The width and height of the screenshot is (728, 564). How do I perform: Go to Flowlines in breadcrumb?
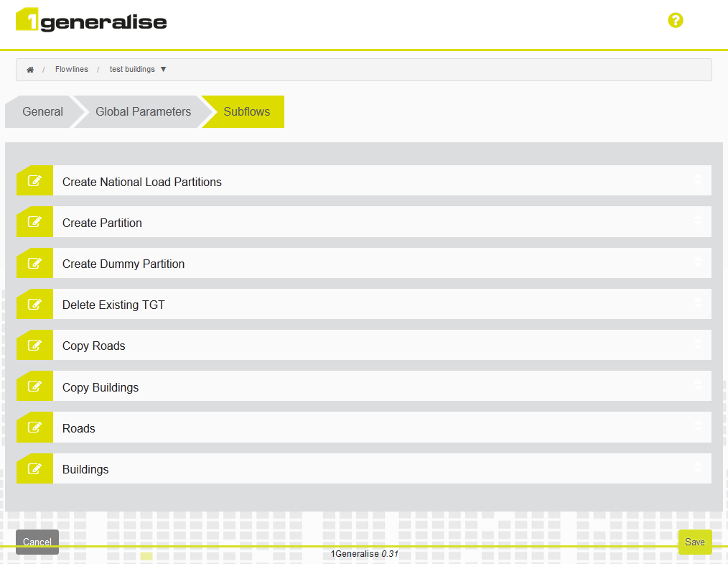[x=72, y=69]
